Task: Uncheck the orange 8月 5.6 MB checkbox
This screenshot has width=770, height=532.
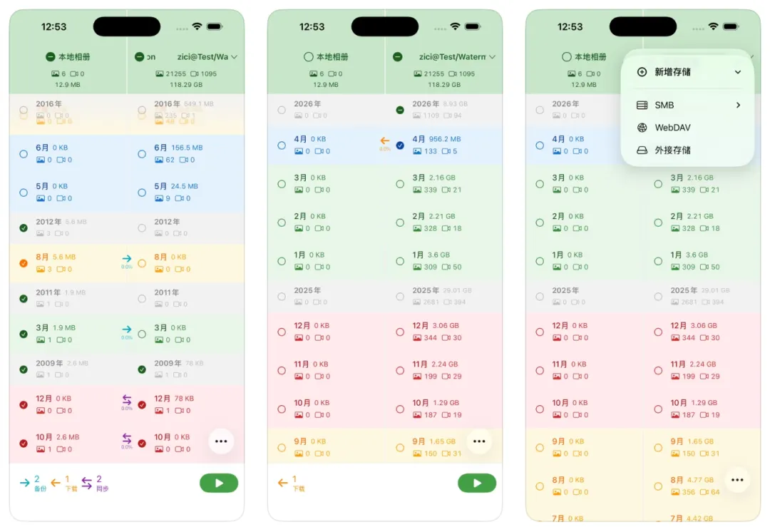Action: point(24,263)
